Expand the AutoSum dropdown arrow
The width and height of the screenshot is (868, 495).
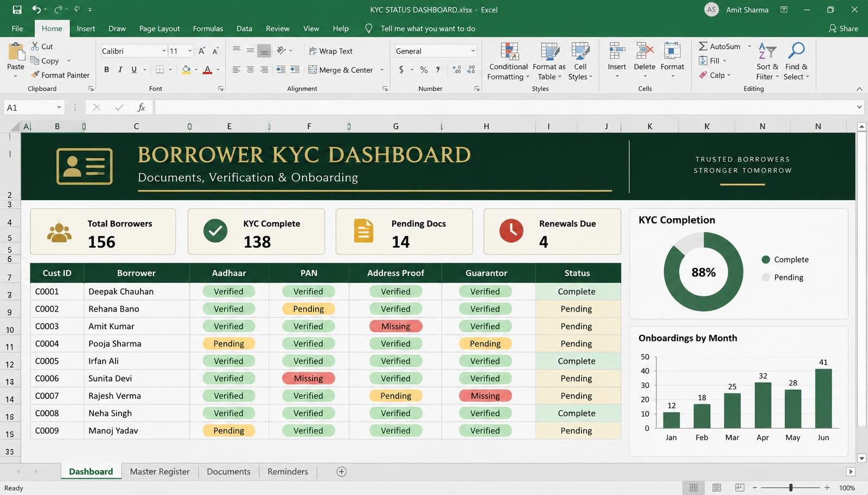tap(750, 46)
